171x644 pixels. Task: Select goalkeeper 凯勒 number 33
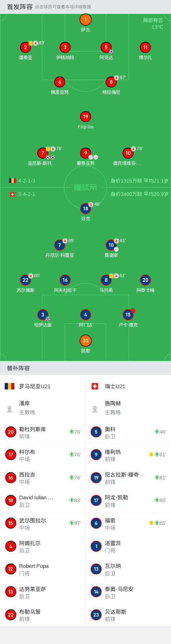pos(85,341)
